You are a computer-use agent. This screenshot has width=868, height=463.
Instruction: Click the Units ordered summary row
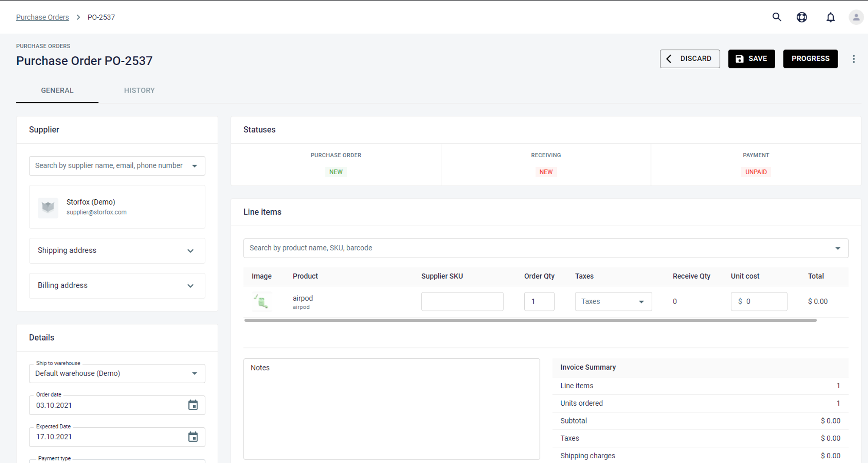pos(700,403)
